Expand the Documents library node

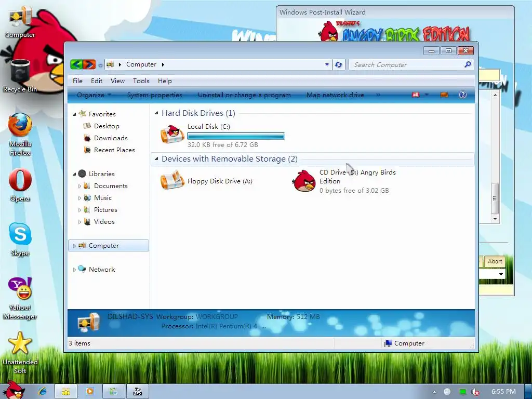(79, 186)
